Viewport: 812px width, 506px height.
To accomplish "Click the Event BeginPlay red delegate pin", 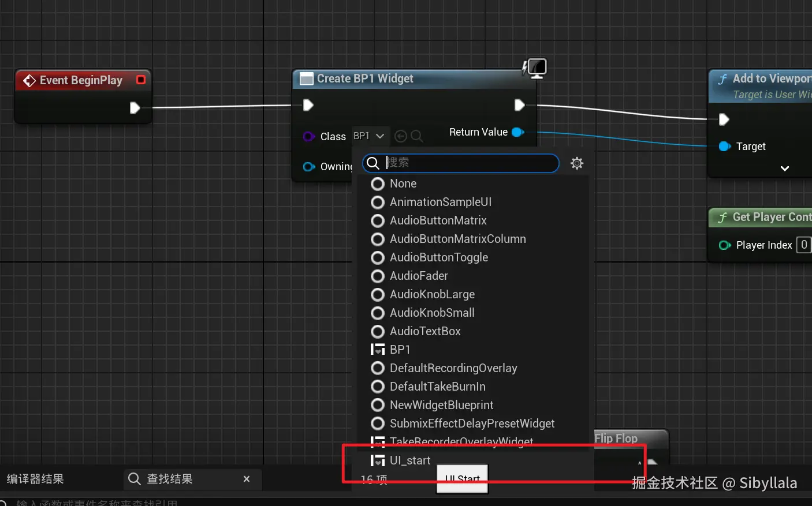I will pos(141,80).
